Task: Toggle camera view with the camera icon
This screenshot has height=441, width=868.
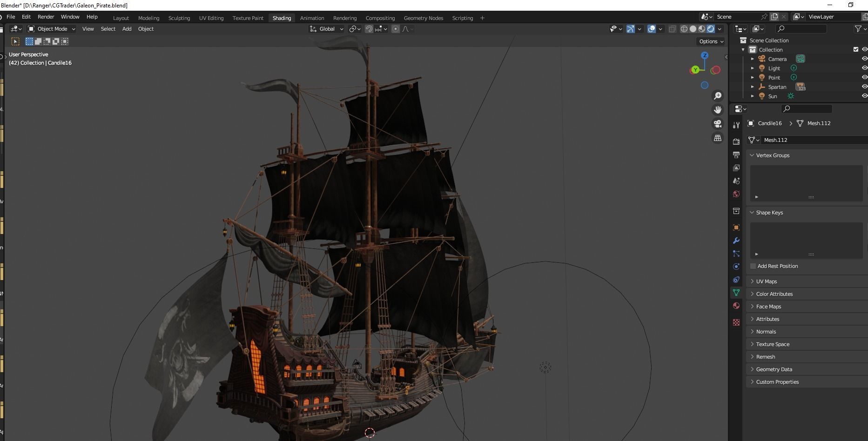Action: tap(718, 124)
